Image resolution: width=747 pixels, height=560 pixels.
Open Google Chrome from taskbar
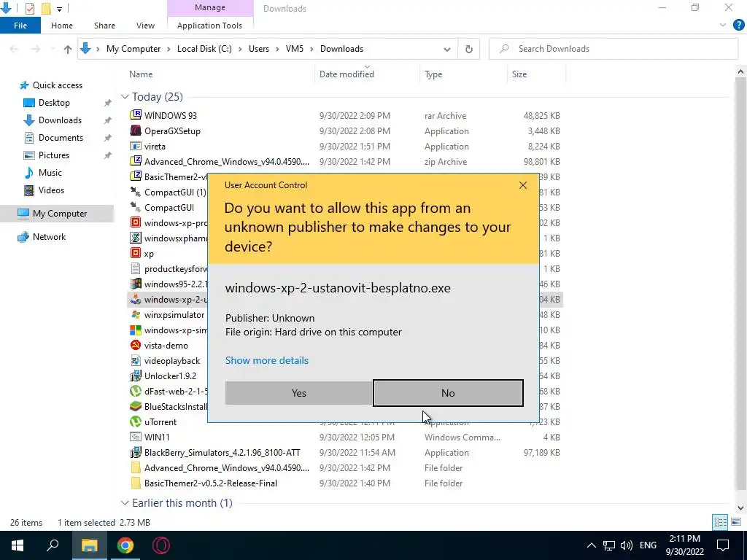(x=125, y=545)
